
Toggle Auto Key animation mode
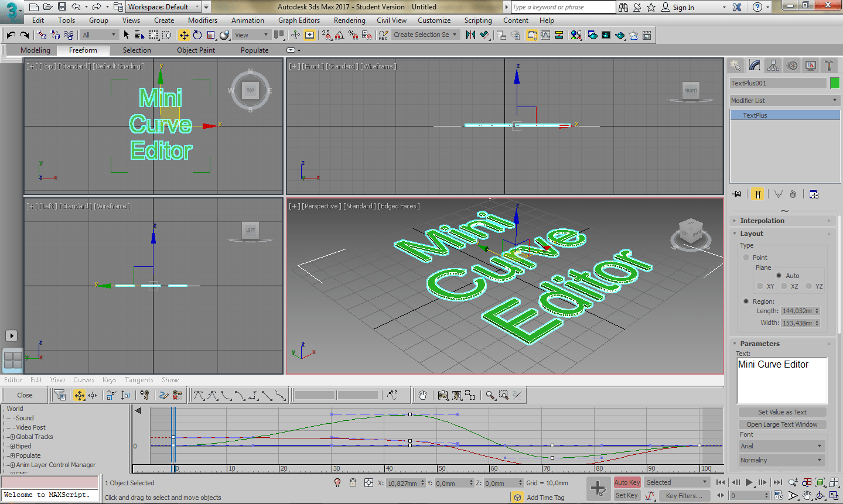pyautogui.click(x=627, y=482)
